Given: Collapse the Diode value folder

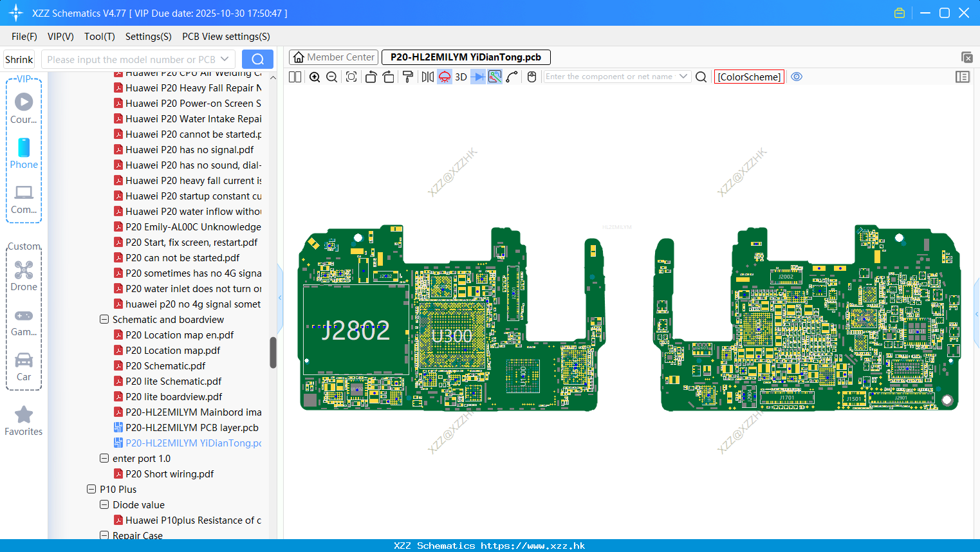Looking at the screenshot, I should click(x=104, y=504).
